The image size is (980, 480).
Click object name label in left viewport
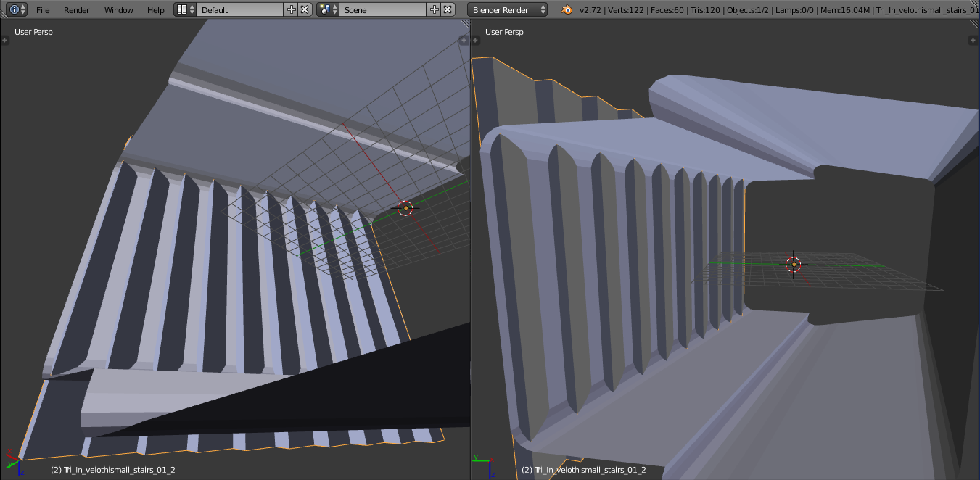pyautogui.click(x=112, y=470)
